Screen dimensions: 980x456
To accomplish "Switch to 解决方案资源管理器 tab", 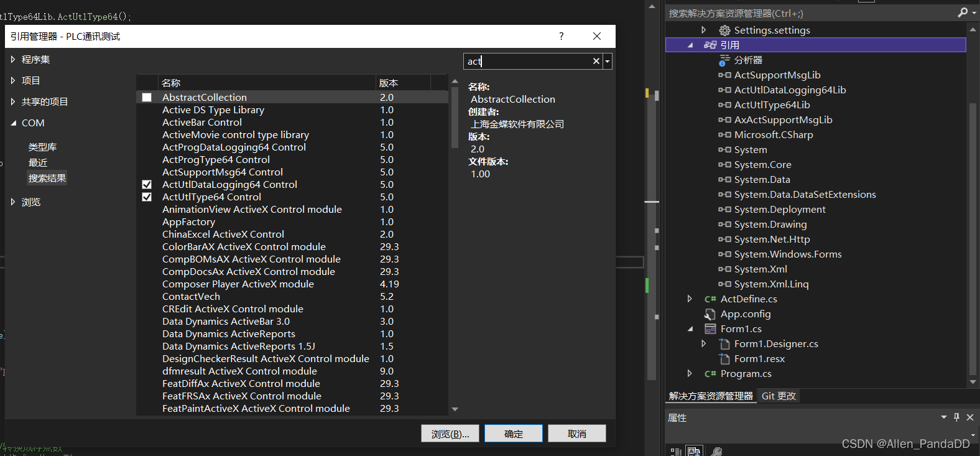I will [711, 396].
